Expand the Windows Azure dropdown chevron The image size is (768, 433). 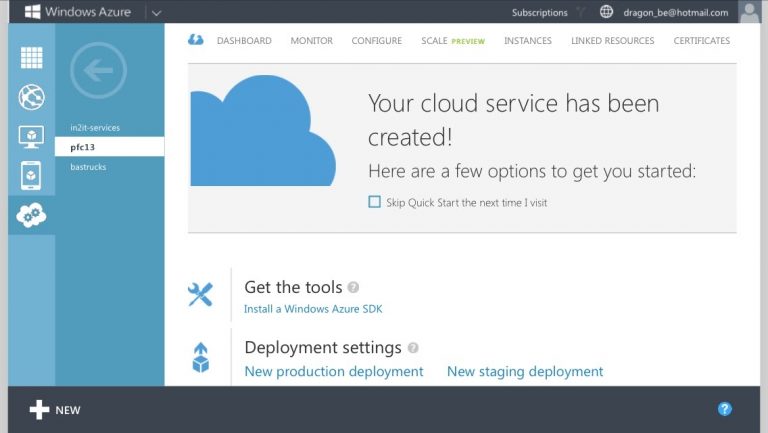click(x=156, y=13)
